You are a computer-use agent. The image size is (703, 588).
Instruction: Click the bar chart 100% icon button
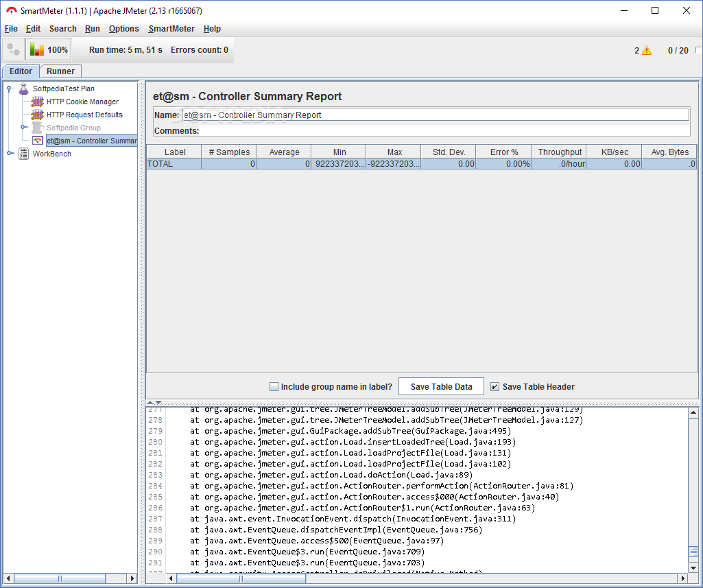point(49,49)
